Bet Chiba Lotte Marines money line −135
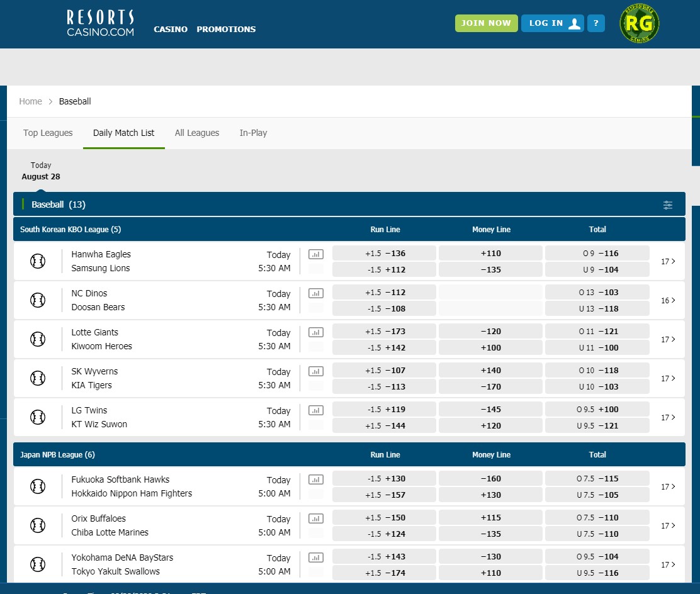Image resolution: width=700 pixels, height=594 pixels. (490, 534)
